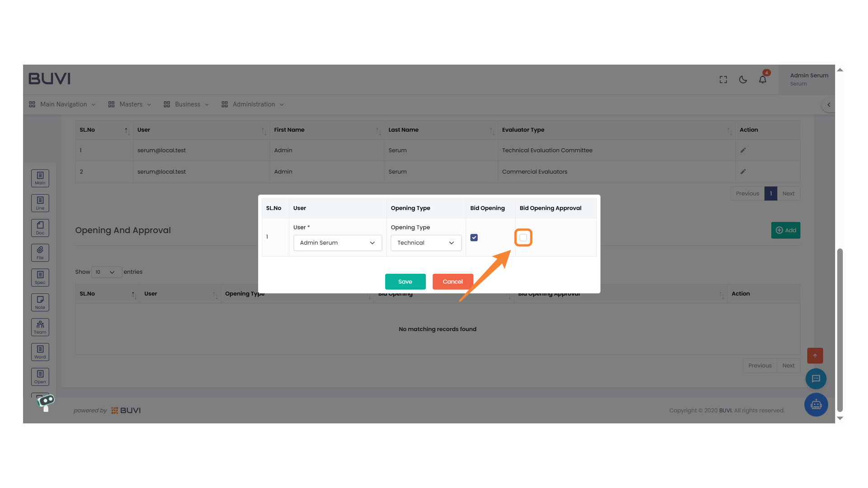Open notifications via the bell icon
This screenshot has width=868, height=488.
[x=763, y=79]
